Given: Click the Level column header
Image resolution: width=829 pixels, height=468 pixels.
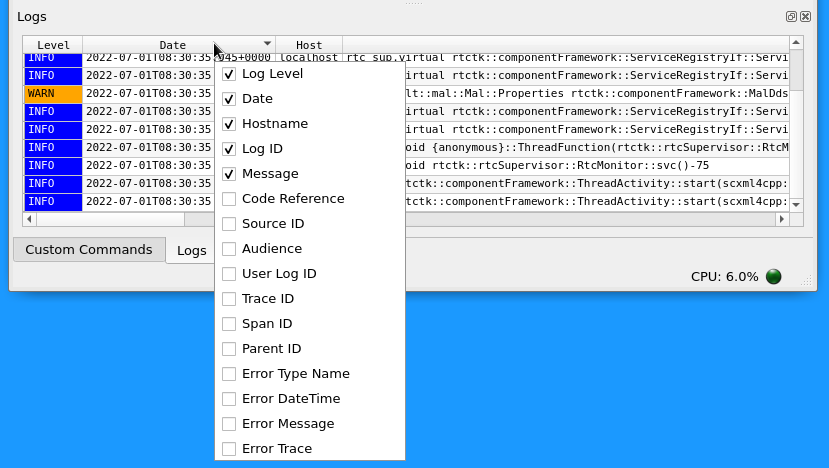Looking at the screenshot, I should tap(53, 45).
